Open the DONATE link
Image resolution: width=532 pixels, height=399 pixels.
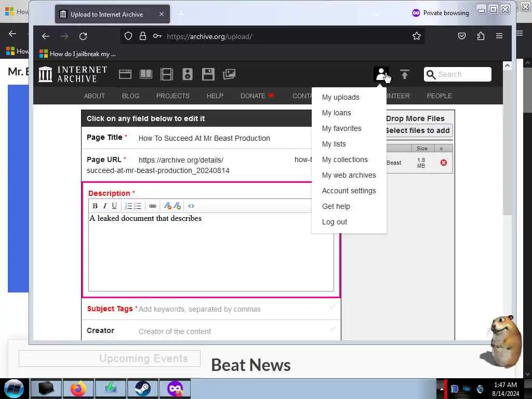click(257, 96)
